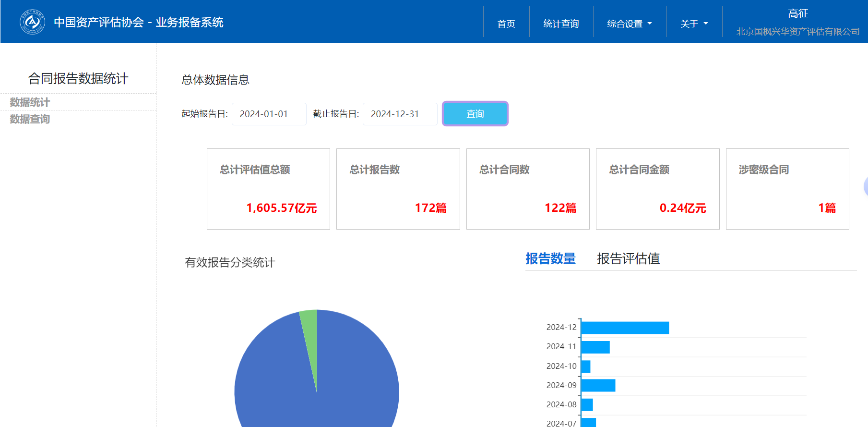Click the 总计报告数 summary card

pyautogui.click(x=398, y=189)
